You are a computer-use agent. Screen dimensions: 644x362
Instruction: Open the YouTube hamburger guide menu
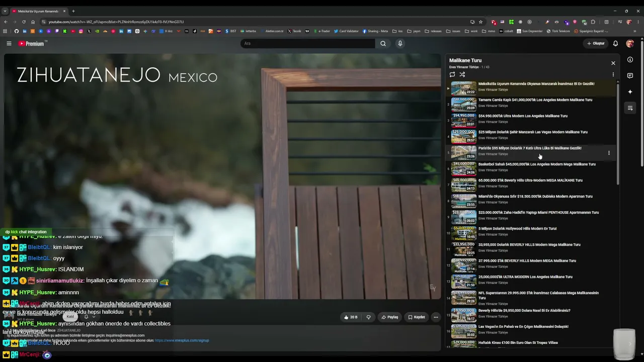[x=9, y=44]
